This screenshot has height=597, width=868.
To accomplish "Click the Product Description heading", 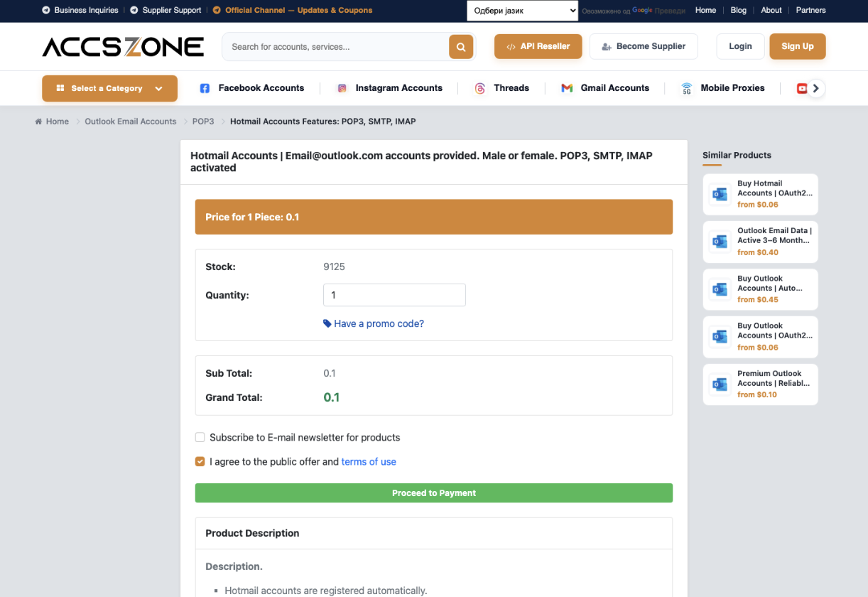I will coord(252,533).
